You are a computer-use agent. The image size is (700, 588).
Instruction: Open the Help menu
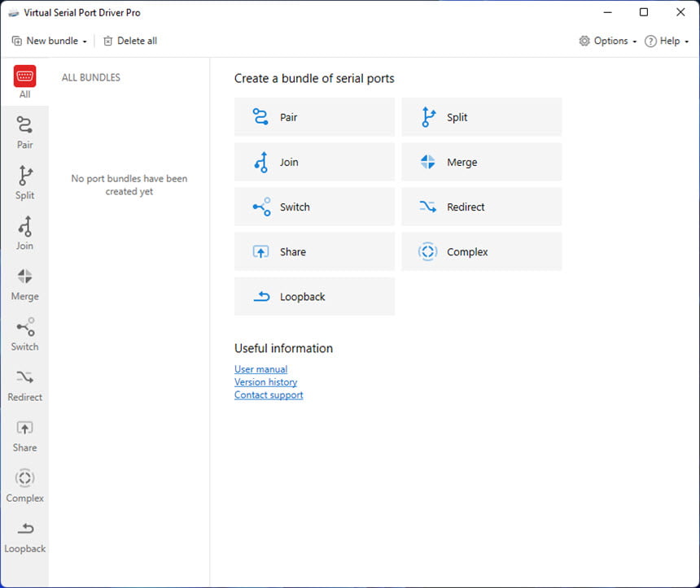[x=667, y=41]
